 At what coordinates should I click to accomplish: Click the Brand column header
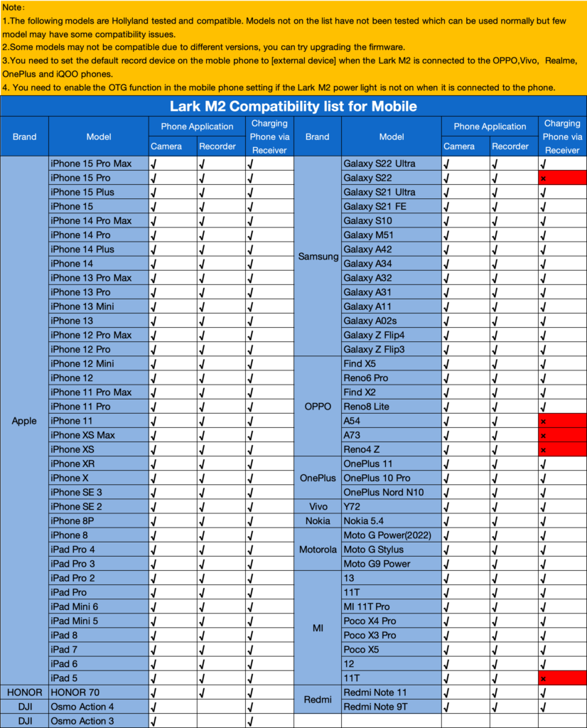point(24,137)
